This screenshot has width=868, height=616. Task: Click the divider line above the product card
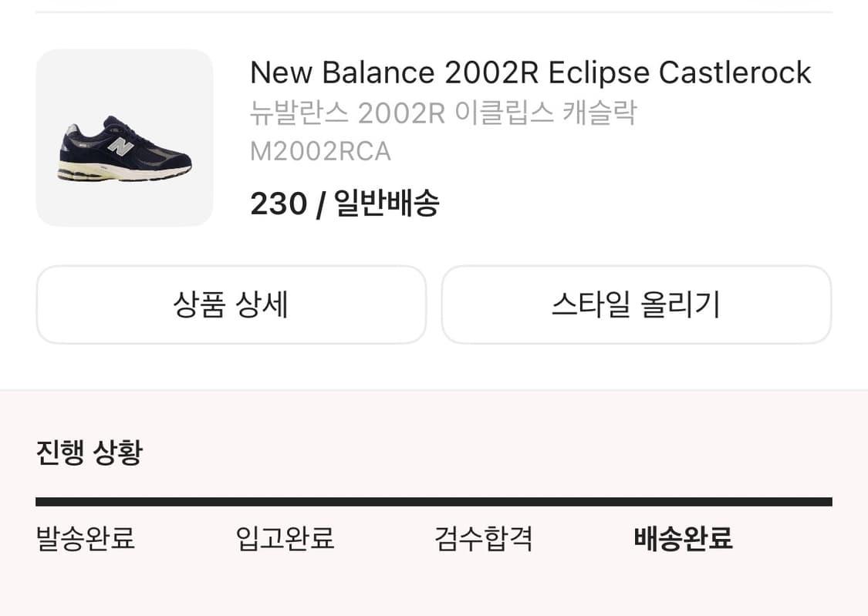434,11
